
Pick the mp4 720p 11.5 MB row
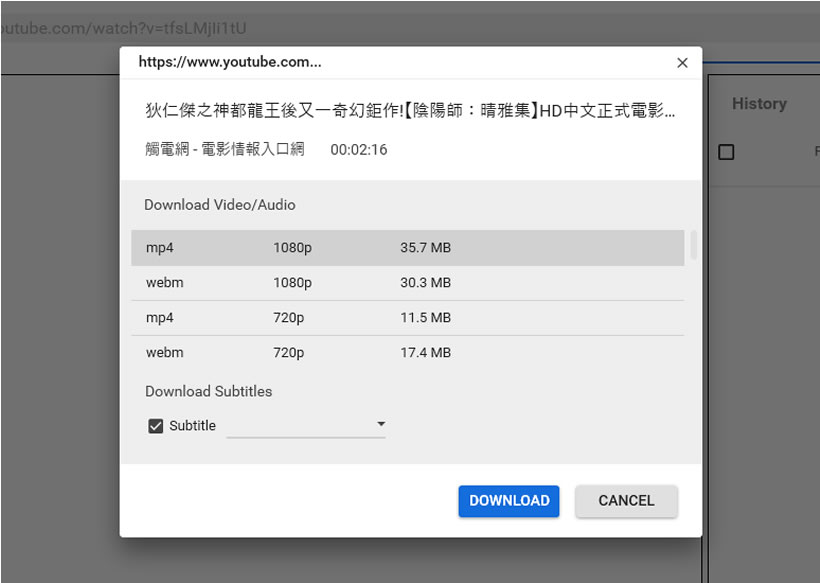407,318
